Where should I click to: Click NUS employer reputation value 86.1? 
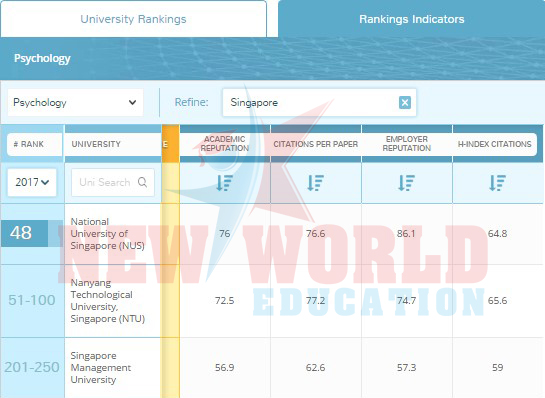tap(406, 233)
